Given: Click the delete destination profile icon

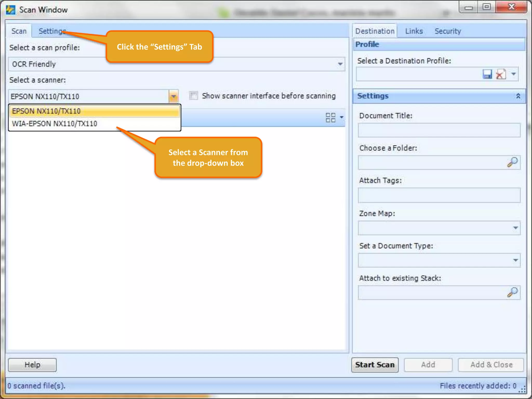Looking at the screenshot, I should click(501, 74).
